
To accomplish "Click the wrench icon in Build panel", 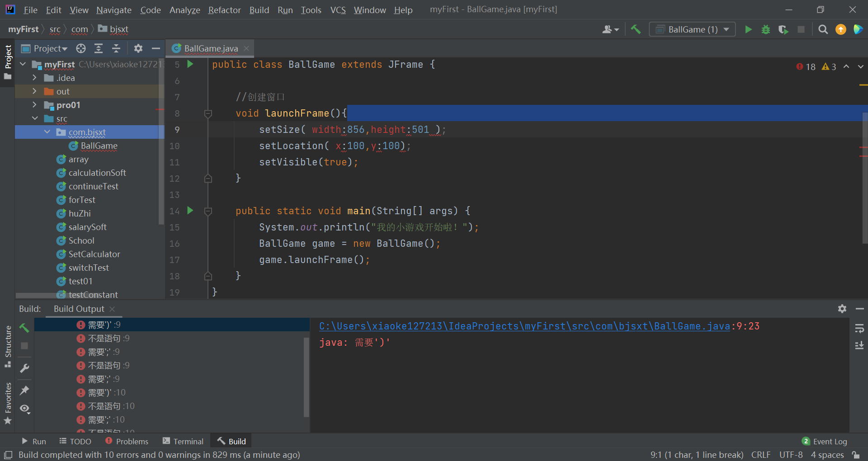I will (x=24, y=368).
